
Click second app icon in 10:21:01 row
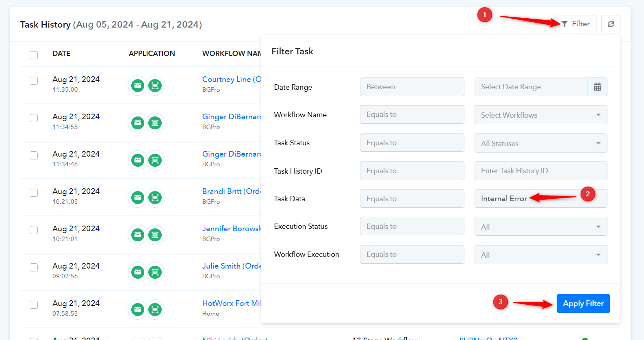click(155, 235)
